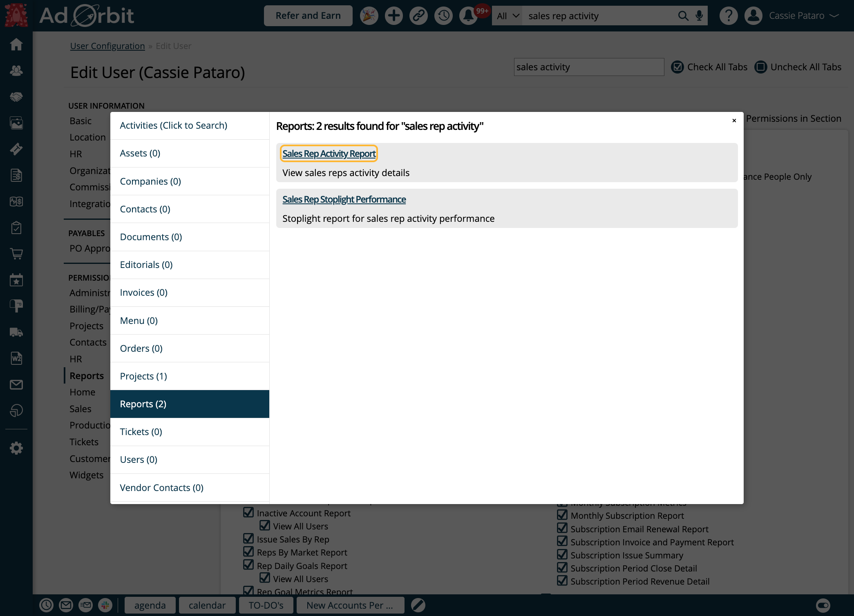Viewport: 854px width, 616px height.
Task: Click the microphone voice search icon
Action: (x=699, y=16)
